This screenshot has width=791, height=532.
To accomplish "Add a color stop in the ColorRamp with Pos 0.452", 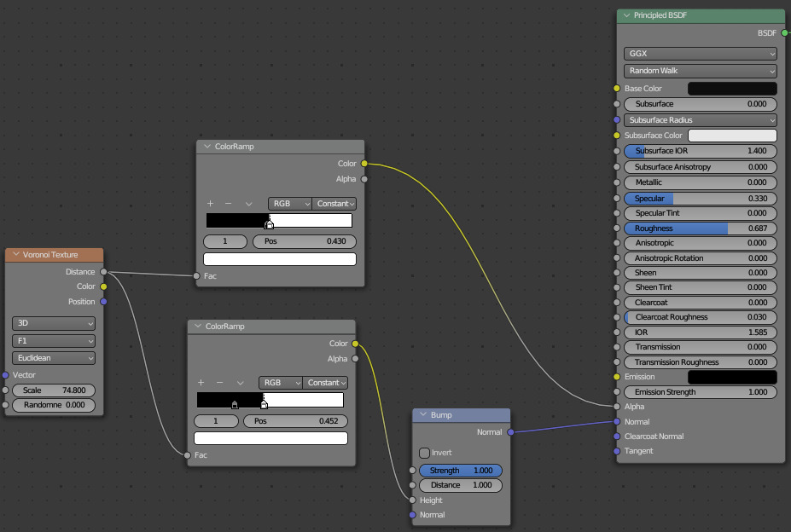I will pyautogui.click(x=201, y=383).
